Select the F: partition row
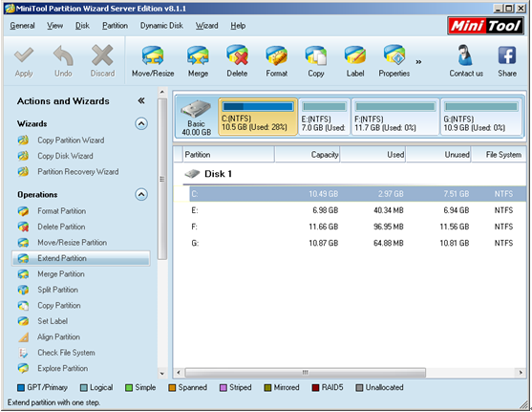Screen dimensions: 532x412 [350, 227]
